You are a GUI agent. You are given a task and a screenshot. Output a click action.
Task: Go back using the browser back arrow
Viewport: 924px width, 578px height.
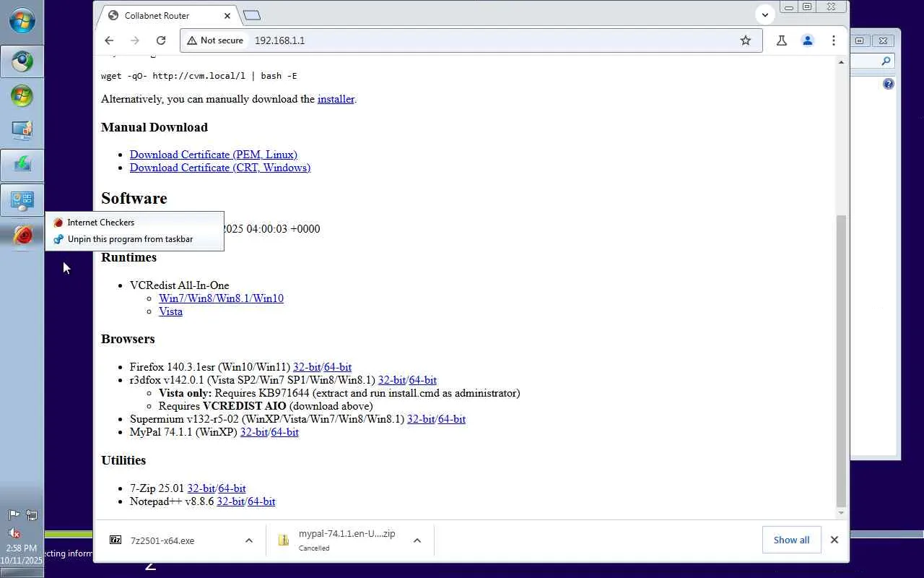tap(109, 40)
